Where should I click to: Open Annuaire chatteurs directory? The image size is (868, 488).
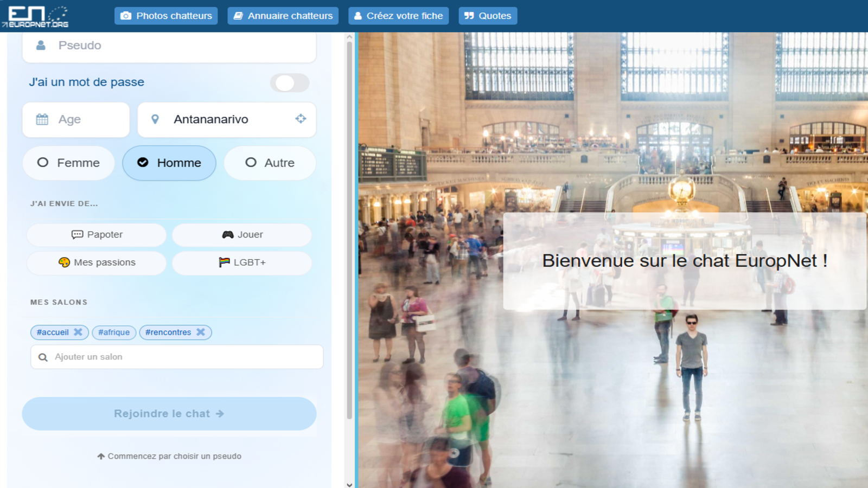283,16
